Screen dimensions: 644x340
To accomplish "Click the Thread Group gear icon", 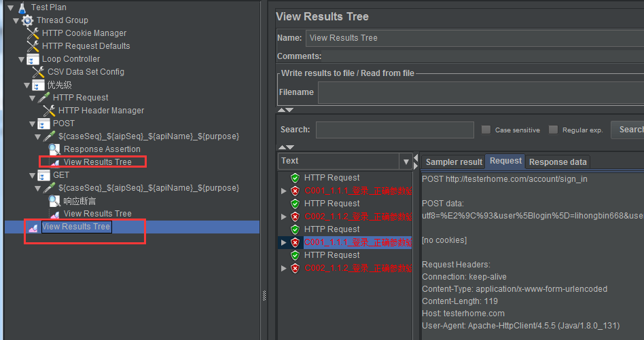I will coord(27,20).
